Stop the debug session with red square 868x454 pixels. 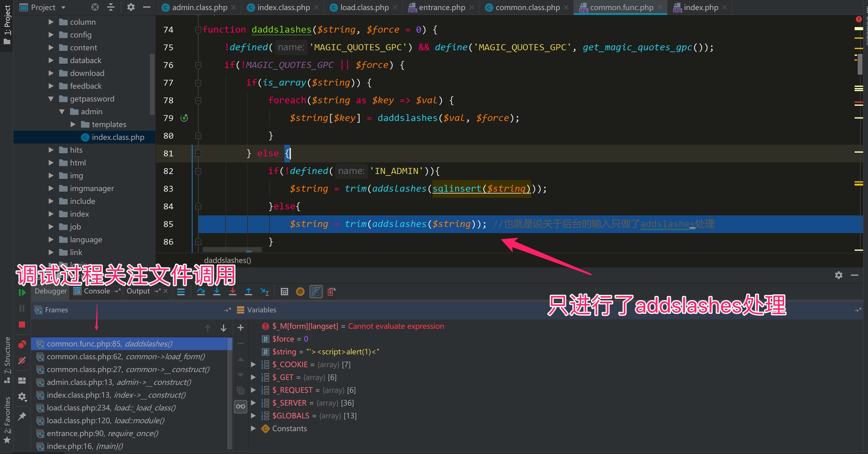(22, 324)
